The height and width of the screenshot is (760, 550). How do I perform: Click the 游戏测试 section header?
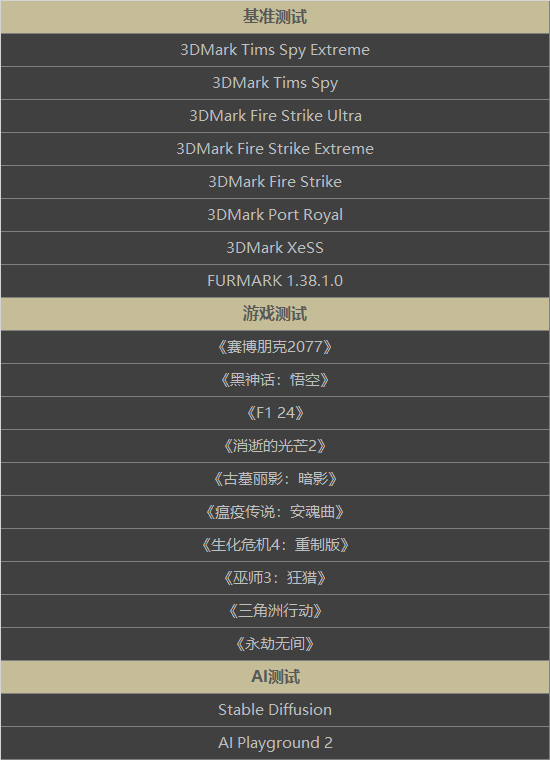tap(275, 314)
